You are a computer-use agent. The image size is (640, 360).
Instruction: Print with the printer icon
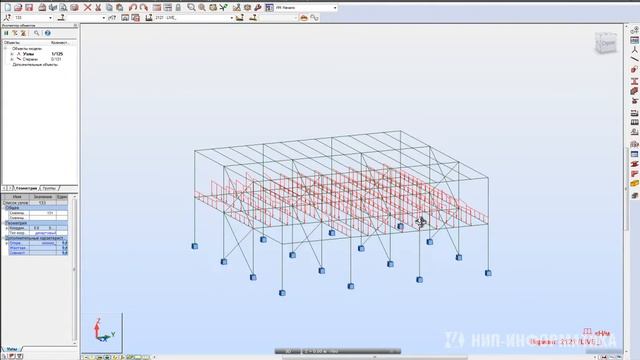pyautogui.click(x=42, y=7)
